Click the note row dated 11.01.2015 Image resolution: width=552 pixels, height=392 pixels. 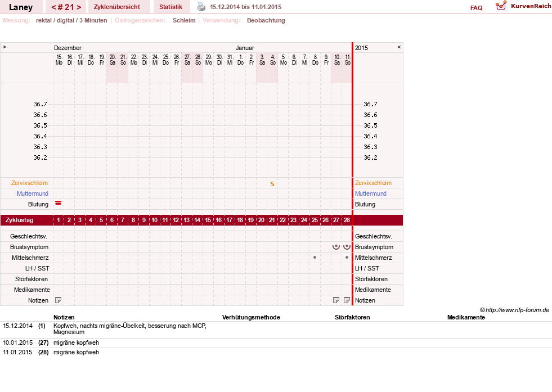276,352
